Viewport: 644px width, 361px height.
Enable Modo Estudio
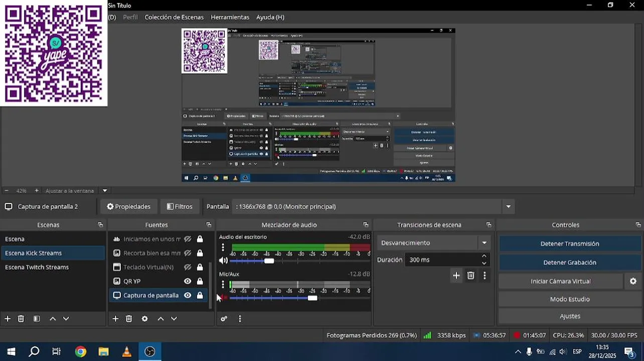click(x=570, y=299)
